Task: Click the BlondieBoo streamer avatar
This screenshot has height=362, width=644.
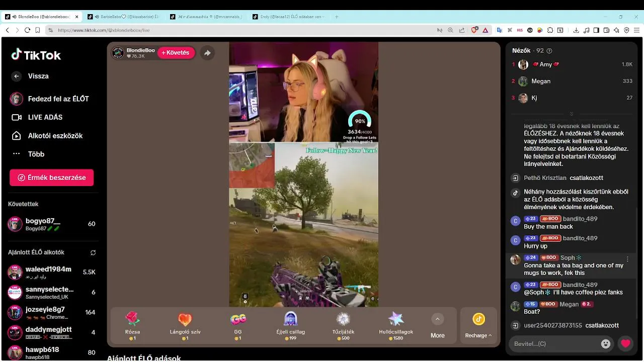Action: [118, 53]
